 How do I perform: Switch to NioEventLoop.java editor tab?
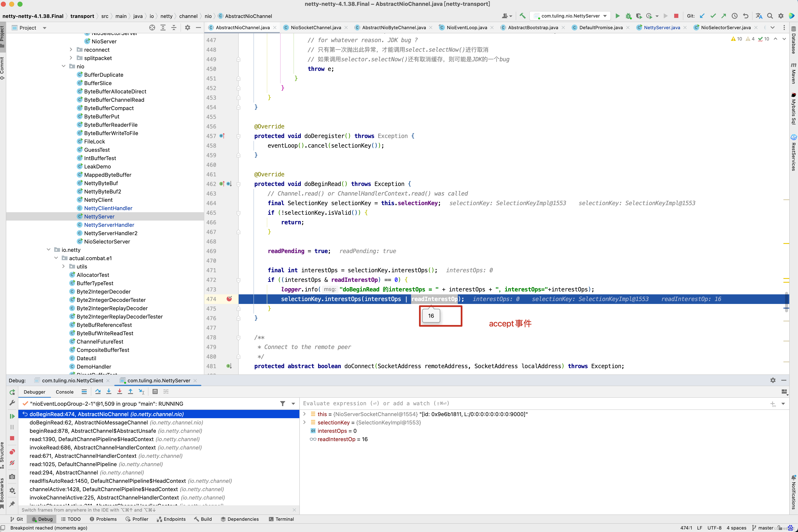[467, 28]
